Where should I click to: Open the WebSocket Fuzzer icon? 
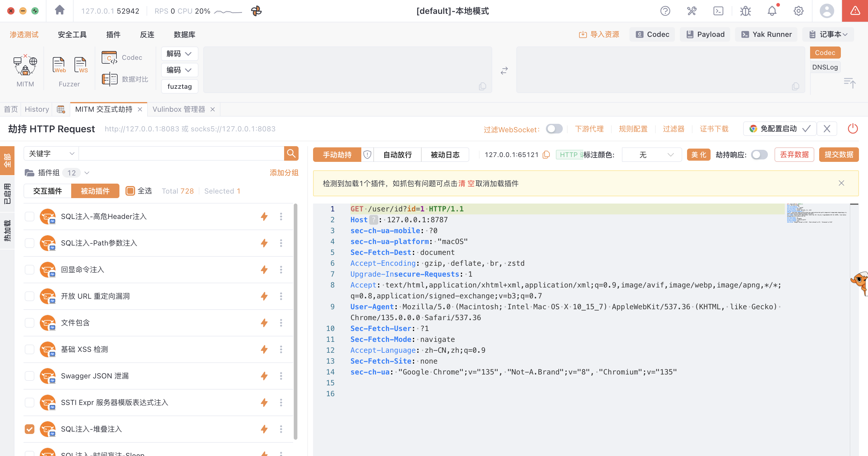[x=81, y=65]
